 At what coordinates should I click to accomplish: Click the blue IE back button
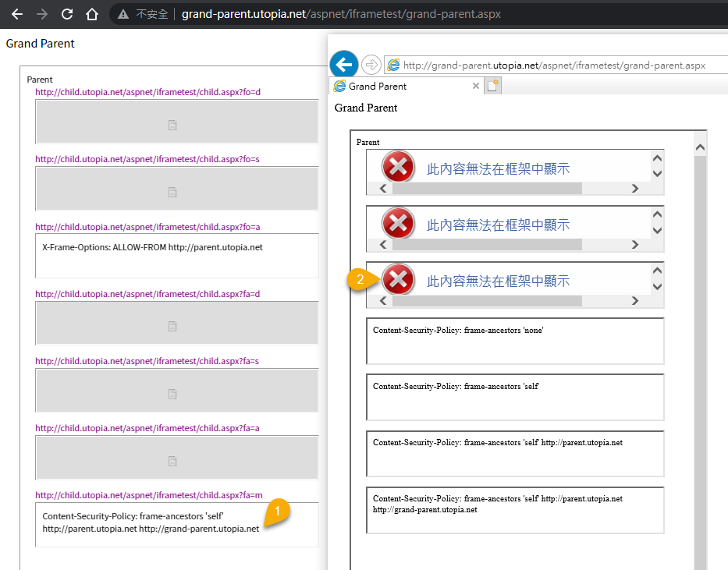[343, 64]
